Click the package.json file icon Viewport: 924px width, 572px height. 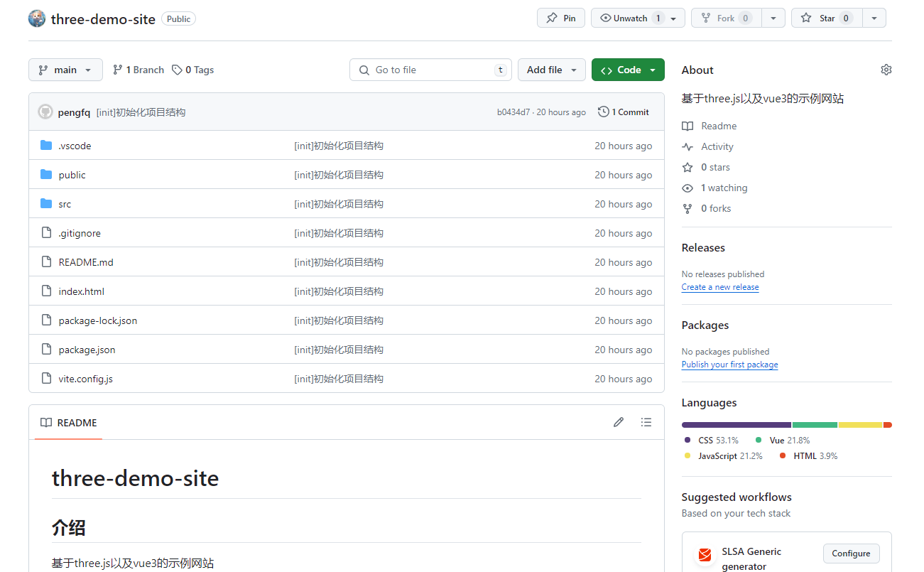tap(46, 350)
